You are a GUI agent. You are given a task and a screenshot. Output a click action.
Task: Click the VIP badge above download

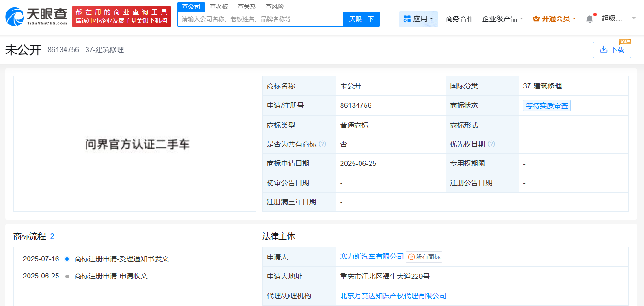[625, 41]
